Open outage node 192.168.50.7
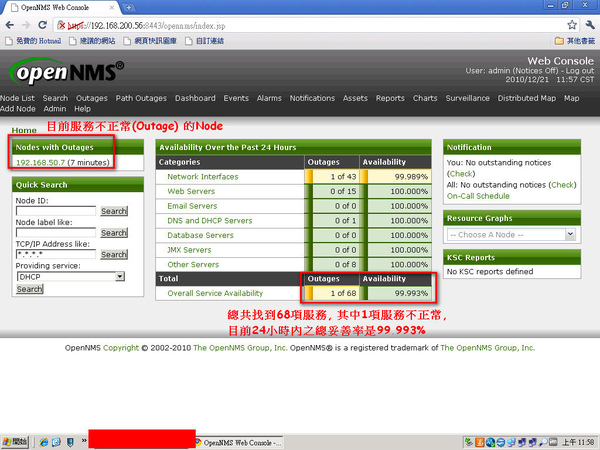The width and height of the screenshot is (600, 450). coord(41,163)
